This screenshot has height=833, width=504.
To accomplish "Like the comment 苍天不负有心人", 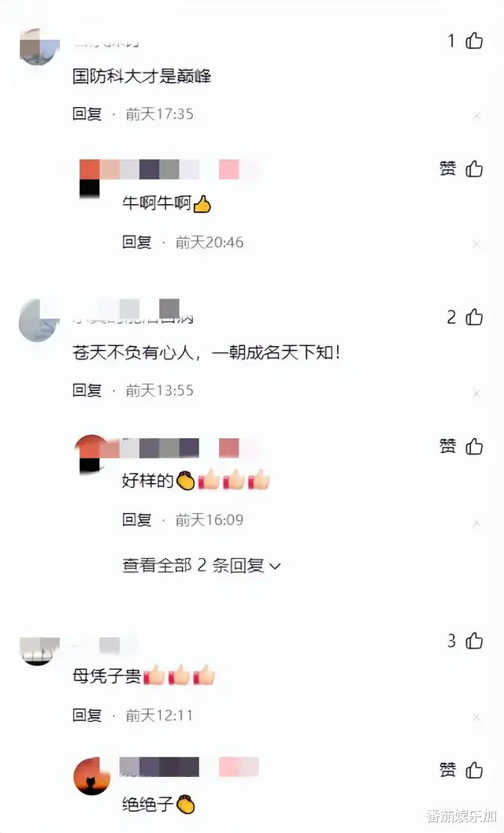I will pos(474,317).
